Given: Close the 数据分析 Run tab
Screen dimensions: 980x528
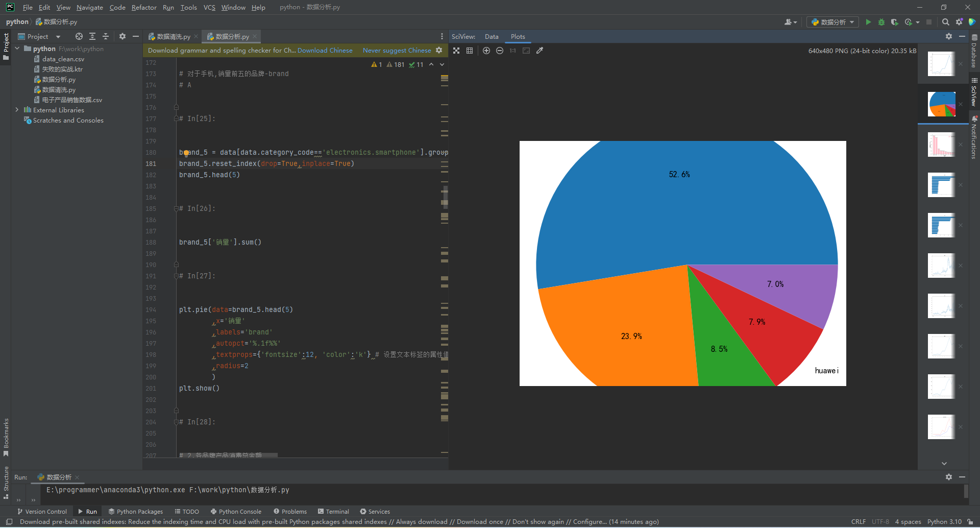Looking at the screenshot, I should coord(77,477).
